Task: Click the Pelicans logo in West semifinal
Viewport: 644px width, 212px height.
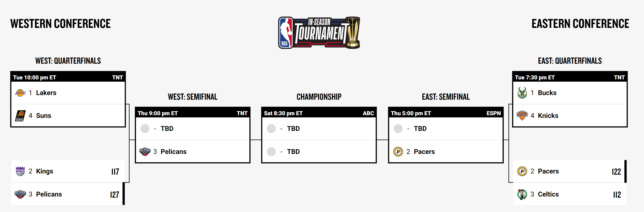Action: 145,152
